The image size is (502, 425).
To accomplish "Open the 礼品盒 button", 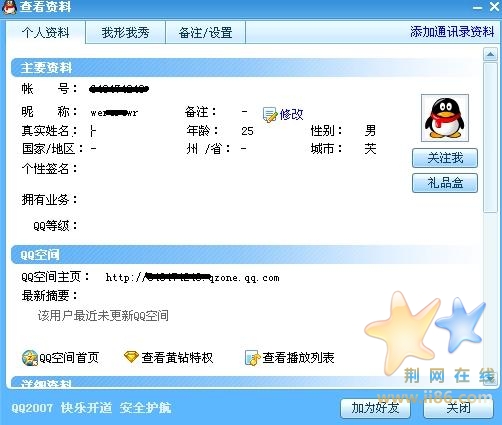I will [x=445, y=183].
